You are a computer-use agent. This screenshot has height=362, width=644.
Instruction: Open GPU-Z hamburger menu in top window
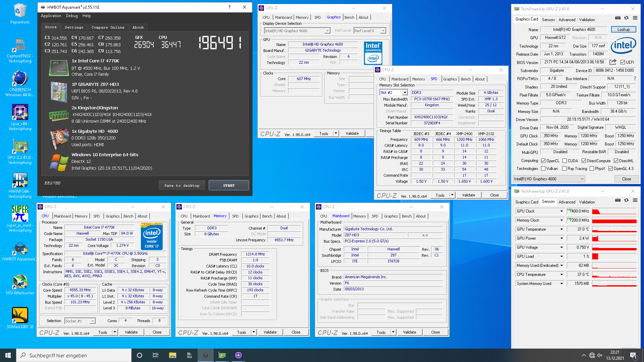(635, 18)
